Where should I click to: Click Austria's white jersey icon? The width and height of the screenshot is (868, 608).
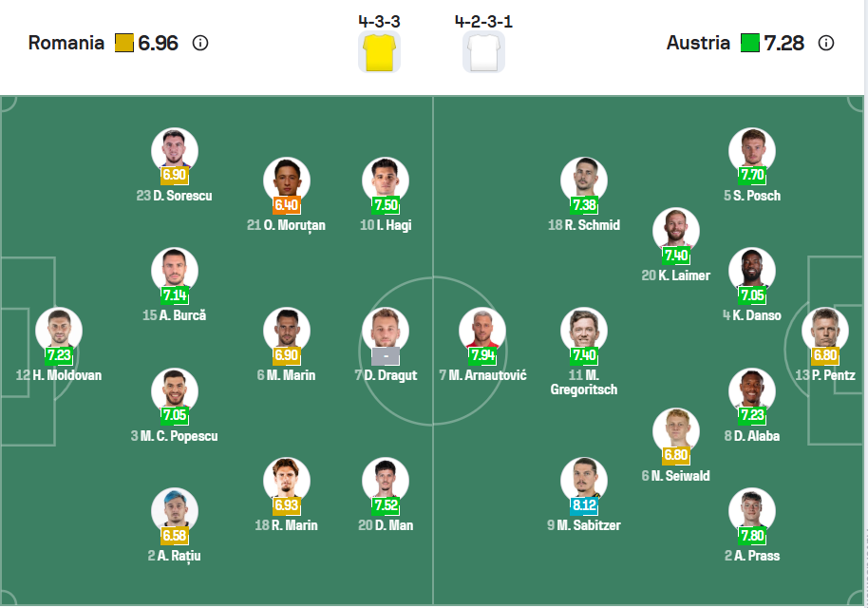[x=483, y=51]
